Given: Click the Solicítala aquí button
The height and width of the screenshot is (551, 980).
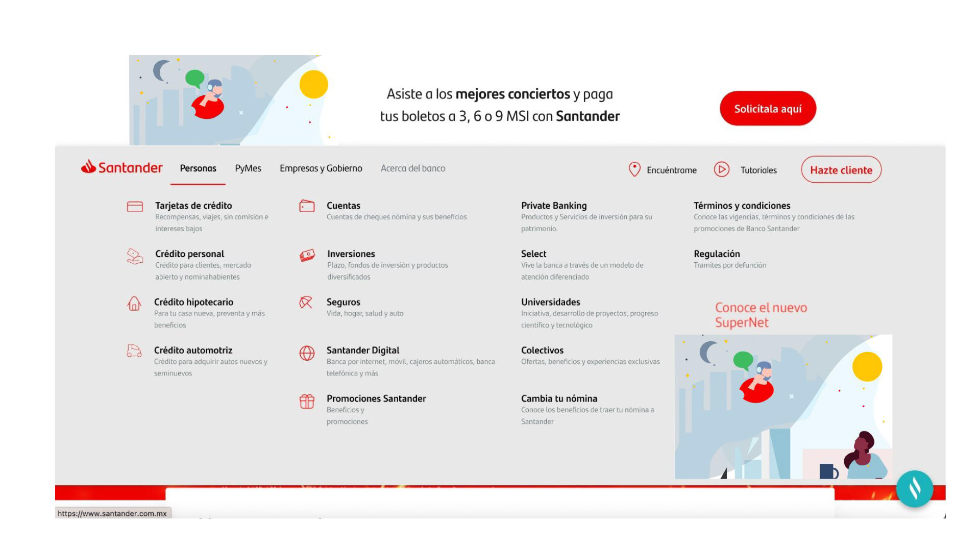Looking at the screenshot, I should pyautogui.click(x=768, y=108).
